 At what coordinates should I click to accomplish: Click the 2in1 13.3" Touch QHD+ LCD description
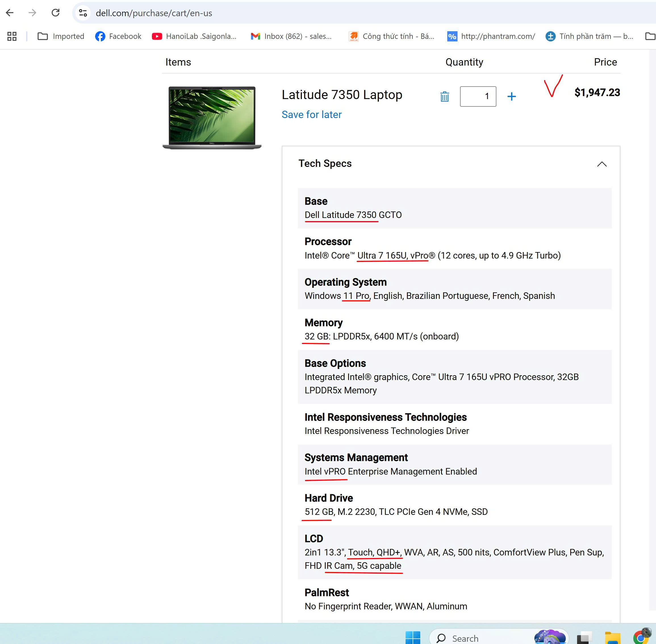coord(454,559)
